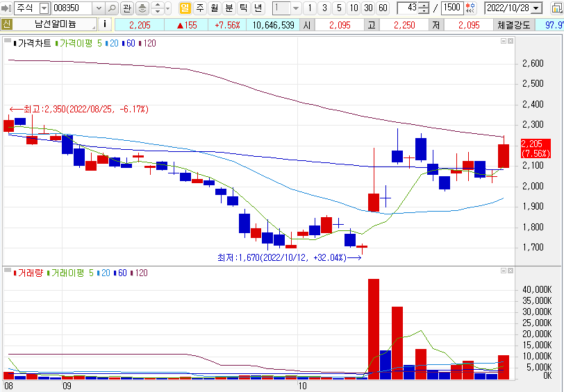Switch to 틱 tick chart period
Screen dimensions: 564x392
coord(244,8)
